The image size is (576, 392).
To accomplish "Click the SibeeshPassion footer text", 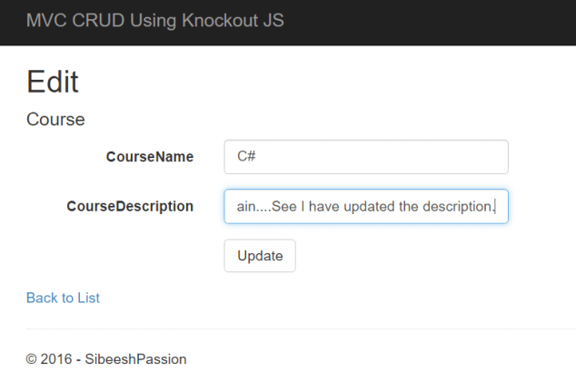I will (x=136, y=358).
